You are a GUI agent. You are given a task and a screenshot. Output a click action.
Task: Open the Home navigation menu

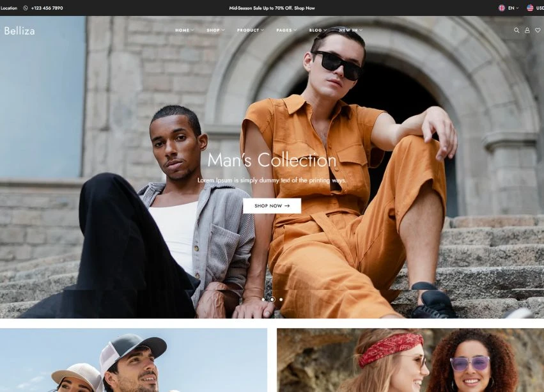[185, 30]
